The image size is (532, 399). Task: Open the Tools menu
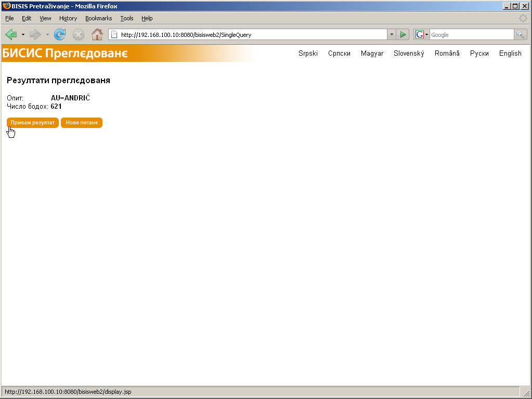[126, 18]
